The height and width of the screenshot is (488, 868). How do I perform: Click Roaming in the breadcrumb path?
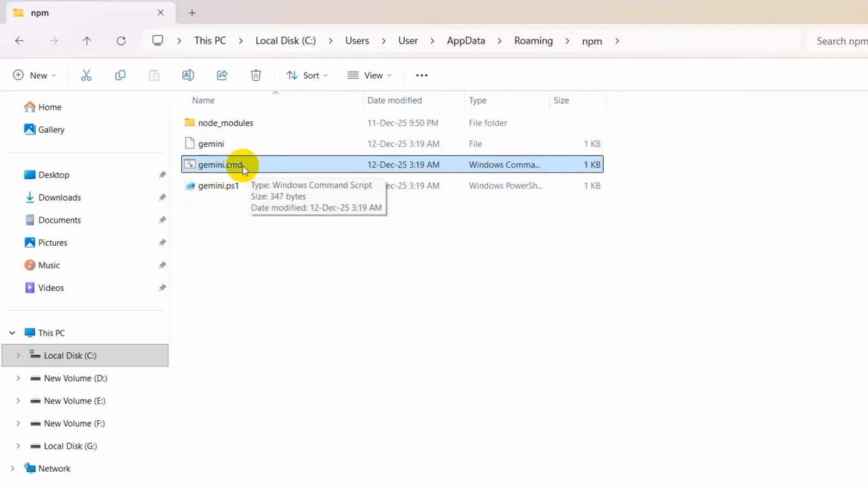[x=533, y=41]
